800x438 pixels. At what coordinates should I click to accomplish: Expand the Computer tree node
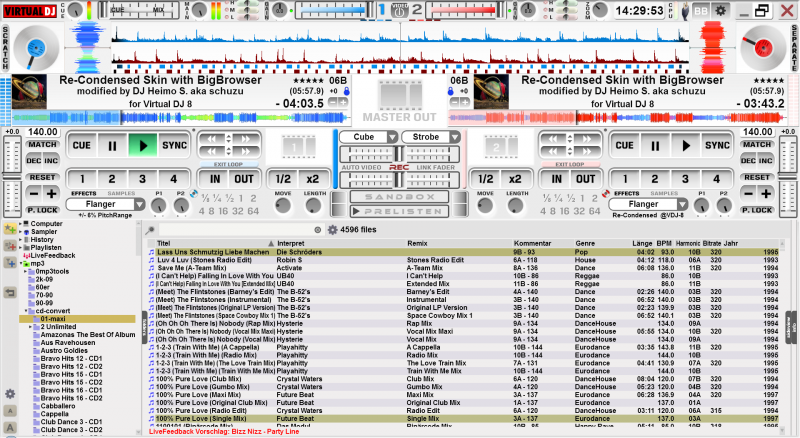20,224
